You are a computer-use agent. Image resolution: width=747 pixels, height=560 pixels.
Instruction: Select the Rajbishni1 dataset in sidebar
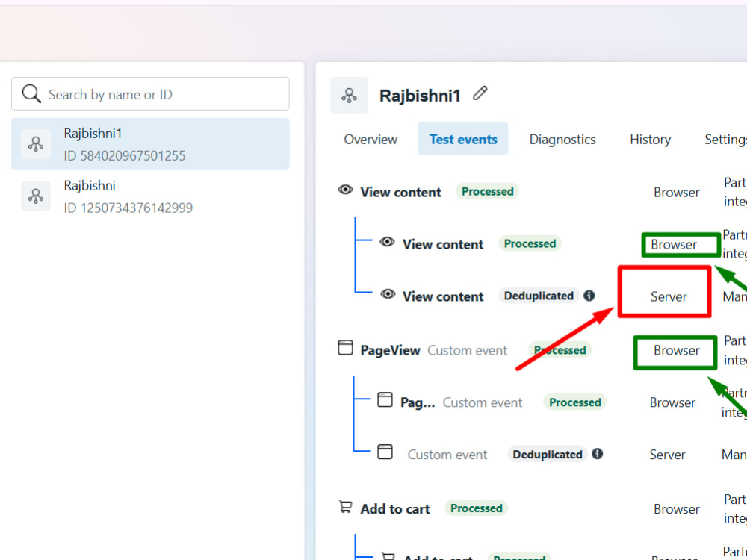coord(150,144)
